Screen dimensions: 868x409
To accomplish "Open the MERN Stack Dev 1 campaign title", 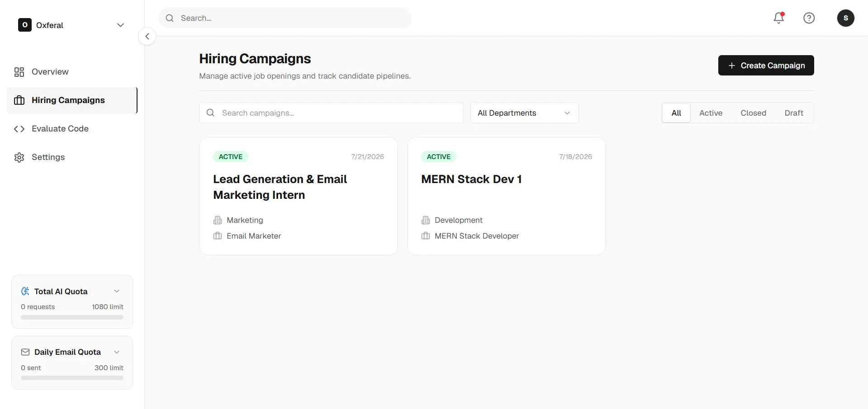I will tap(471, 179).
